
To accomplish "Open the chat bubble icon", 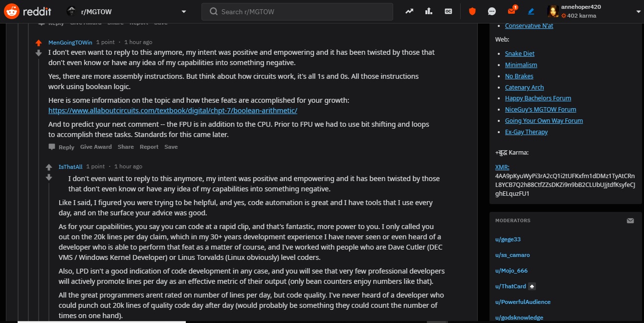I will (x=492, y=11).
